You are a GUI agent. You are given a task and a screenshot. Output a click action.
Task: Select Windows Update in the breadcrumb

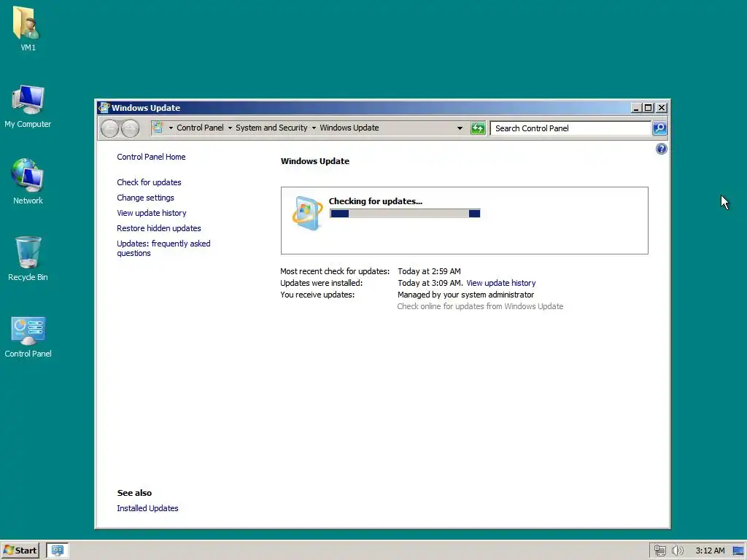349,128
